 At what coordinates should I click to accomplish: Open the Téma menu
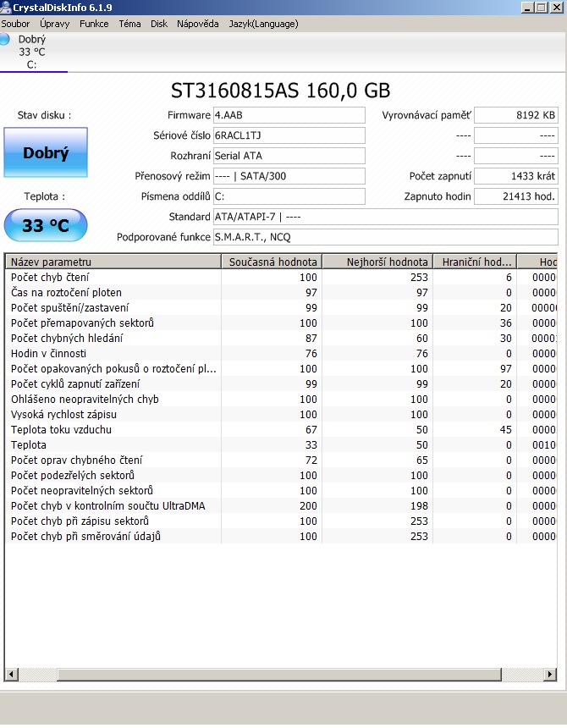129,24
